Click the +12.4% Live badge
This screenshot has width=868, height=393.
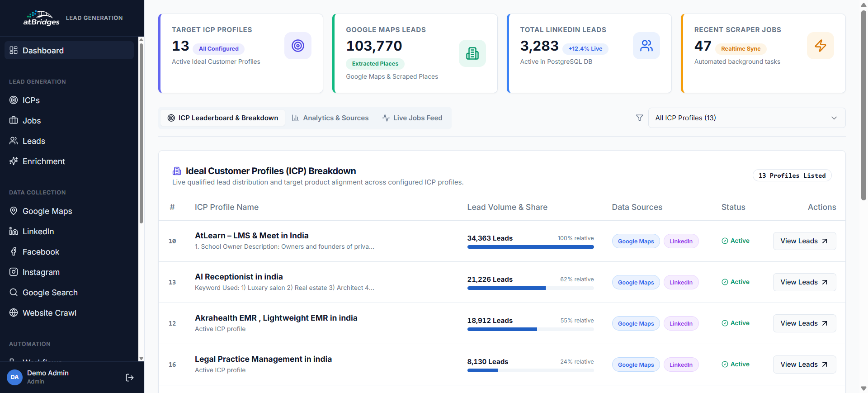tap(585, 49)
